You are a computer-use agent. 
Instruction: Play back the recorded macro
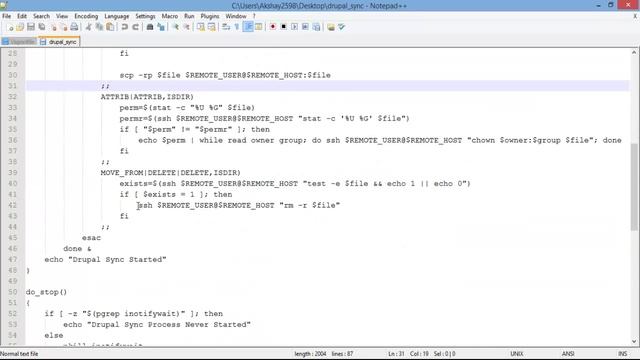coord(294,27)
